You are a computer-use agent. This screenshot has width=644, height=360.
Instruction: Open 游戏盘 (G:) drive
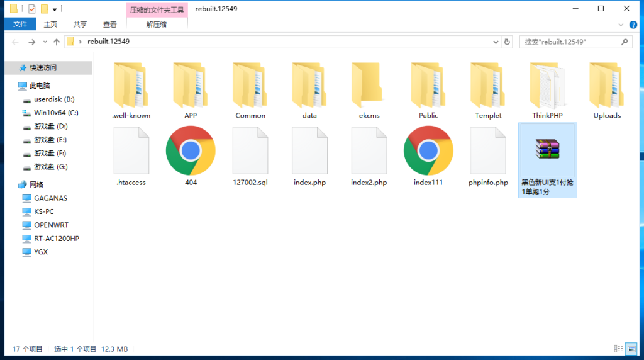coord(50,166)
